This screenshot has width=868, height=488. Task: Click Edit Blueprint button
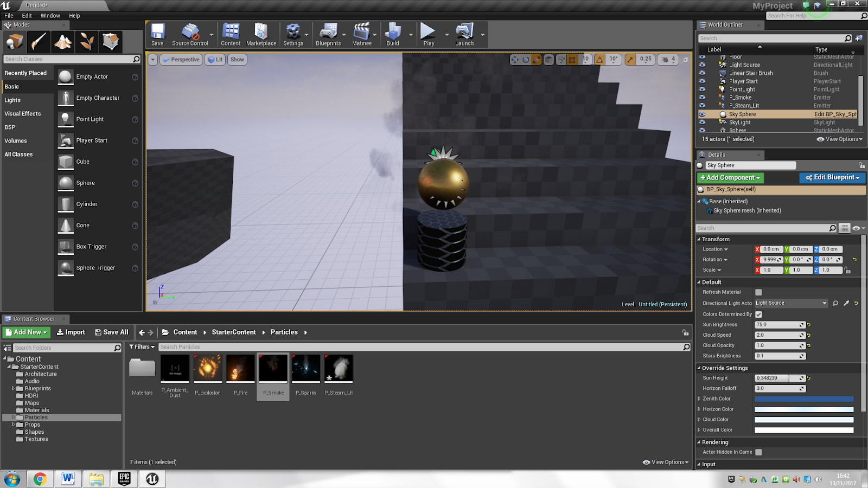click(832, 178)
